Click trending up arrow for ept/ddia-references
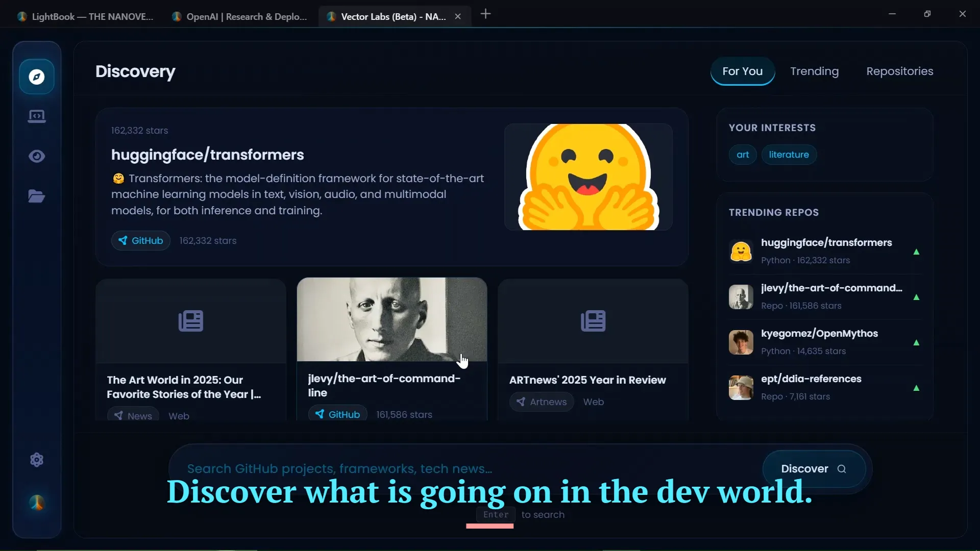The width and height of the screenshot is (980, 551). 916,388
